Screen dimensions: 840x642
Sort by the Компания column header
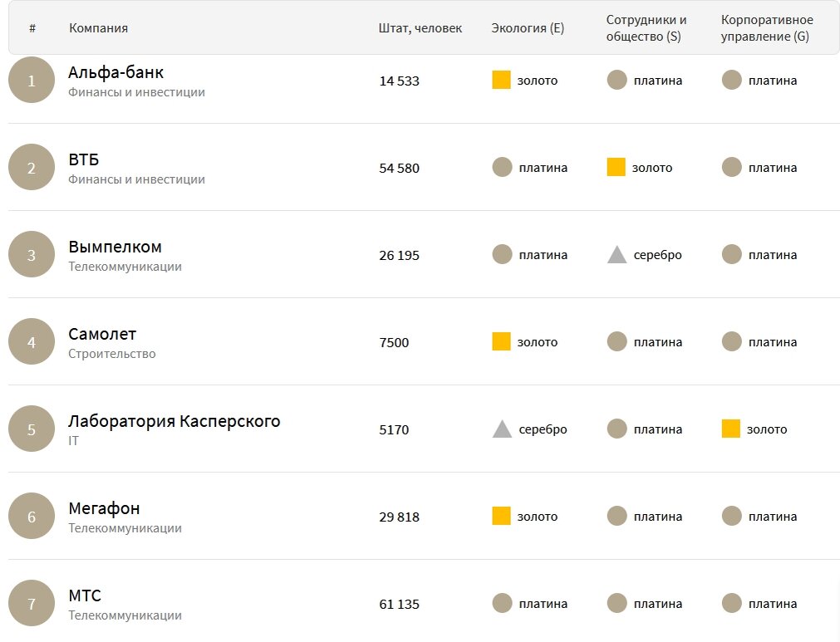99,28
